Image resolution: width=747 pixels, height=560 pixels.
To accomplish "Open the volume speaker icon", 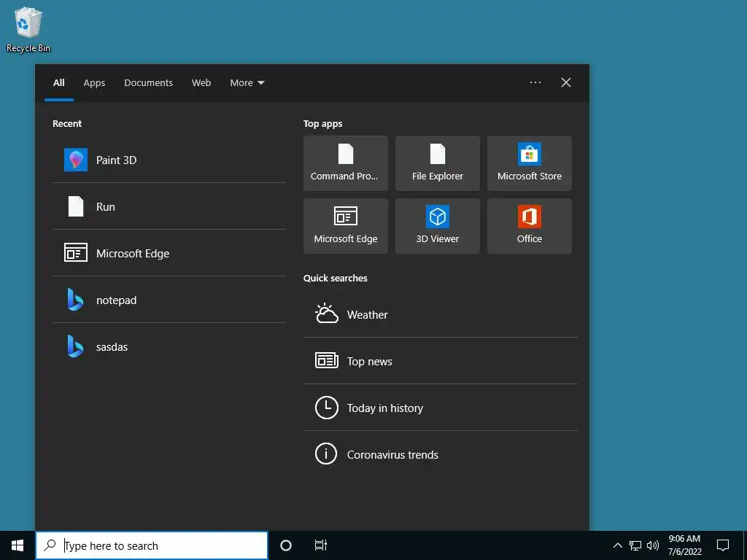I will [x=653, y=545].
